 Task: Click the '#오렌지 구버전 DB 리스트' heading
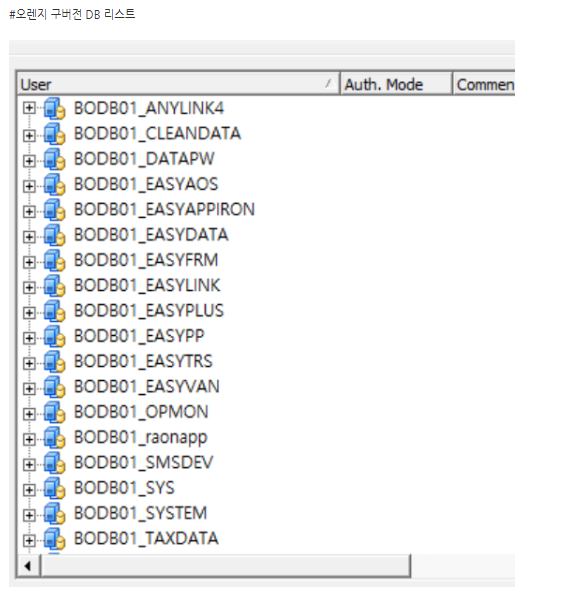pos(72,14)
